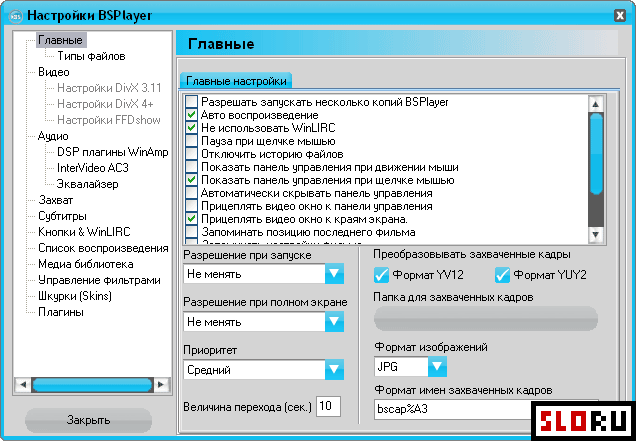This screenshot has width=636, height=441.
Task: Open Список воспроизведения settings
Action: coord(103,248)
